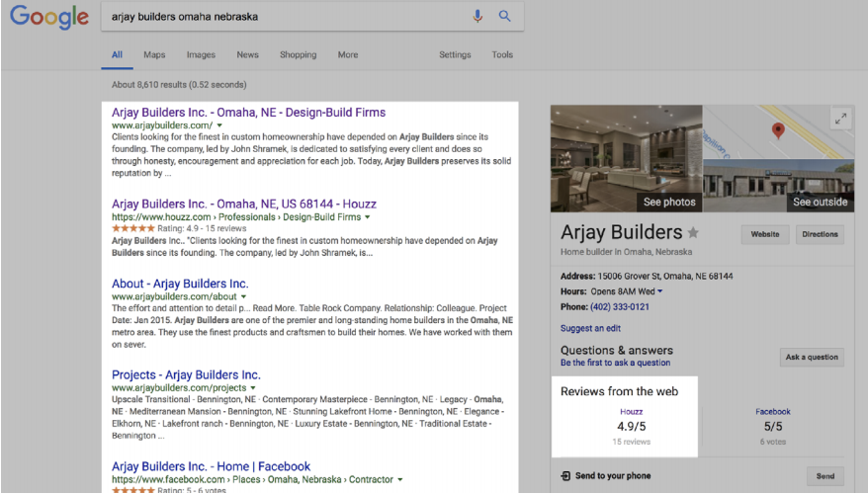Viewport: 868px width, 494px height.
Task: Click the star icon beside Arjay Builders
Action: click(x=693, y=233)
